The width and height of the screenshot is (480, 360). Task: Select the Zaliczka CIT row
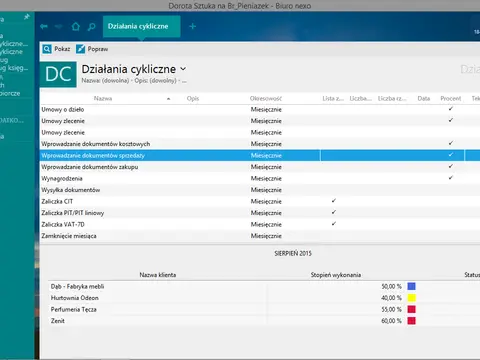click(x=260, y=201)
